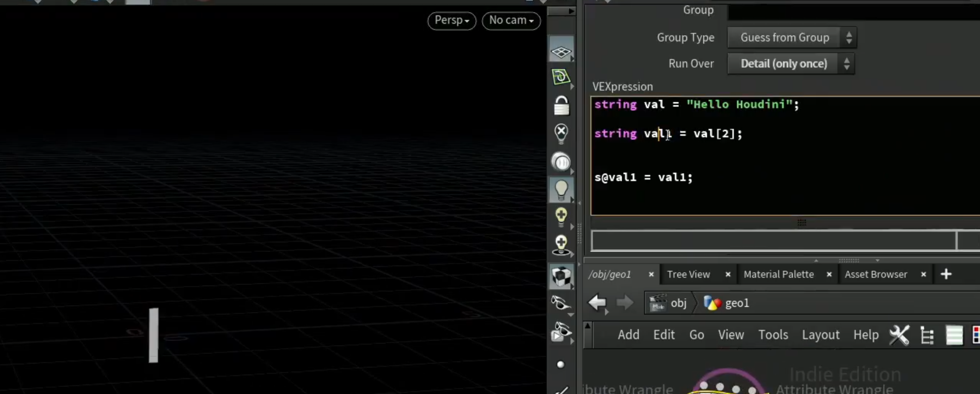980x394 pixels.
Task: Click the obj path segment
Action: (668, 303)
